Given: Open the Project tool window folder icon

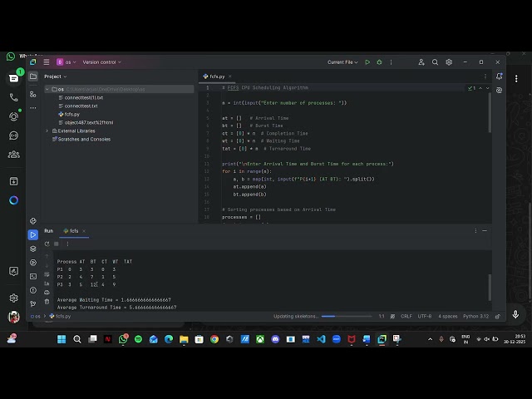Looking at the screenshot, I should (33, 76).
